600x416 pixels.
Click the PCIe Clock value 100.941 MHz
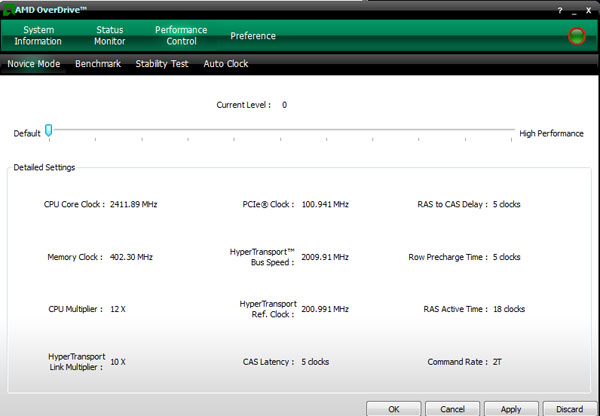325,204
